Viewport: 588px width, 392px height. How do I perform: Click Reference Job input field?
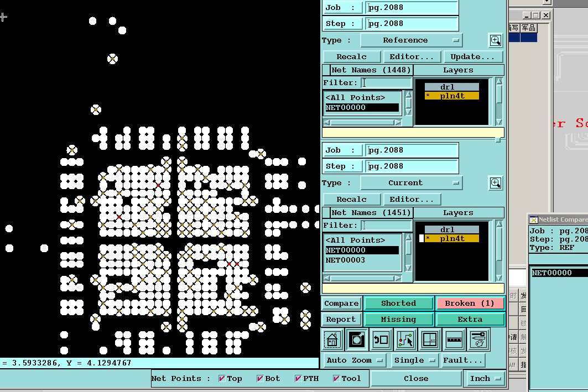click(x=412, y=8)
